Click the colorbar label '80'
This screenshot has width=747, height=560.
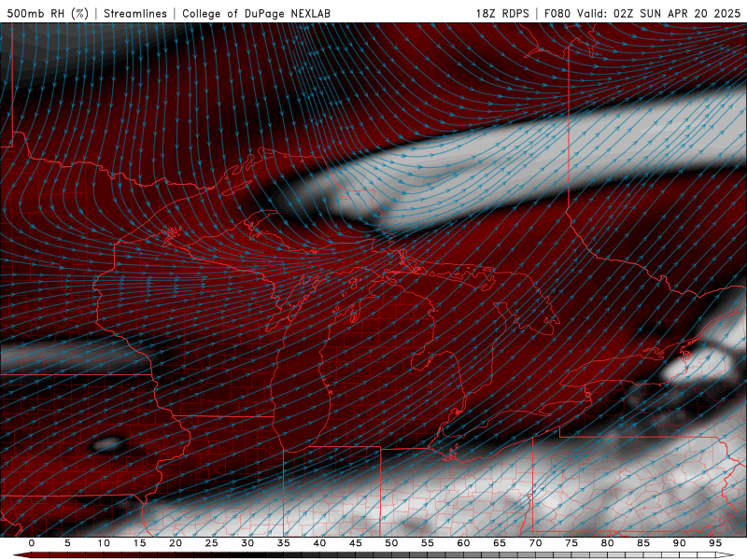[607, 543]
